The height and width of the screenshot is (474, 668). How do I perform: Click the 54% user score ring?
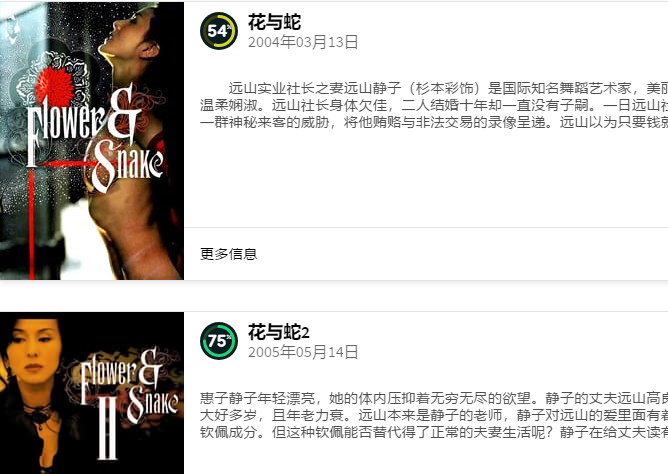click(219, 31)
